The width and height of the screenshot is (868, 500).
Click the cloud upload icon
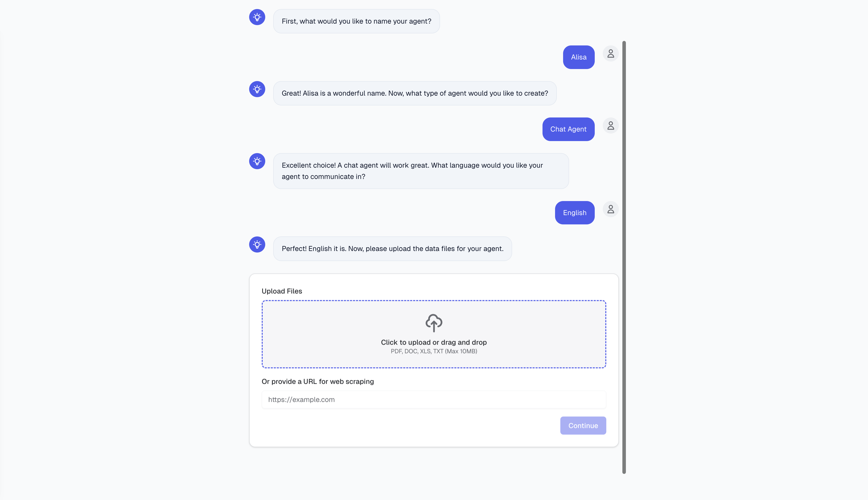point(434,323)
